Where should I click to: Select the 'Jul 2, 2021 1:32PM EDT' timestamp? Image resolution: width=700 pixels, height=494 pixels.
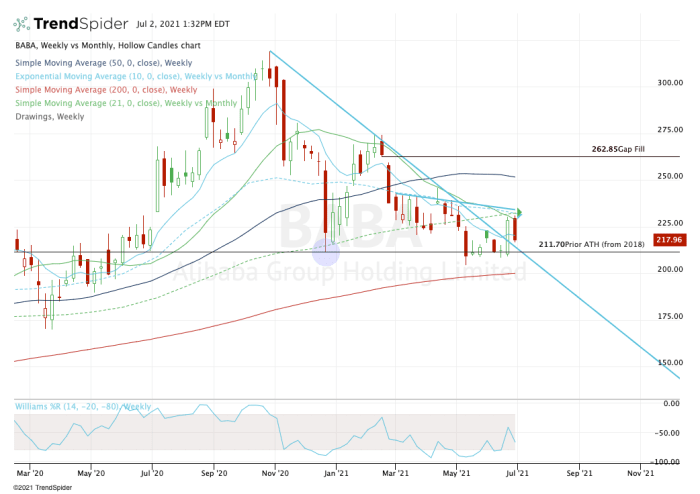pos(183,24)
